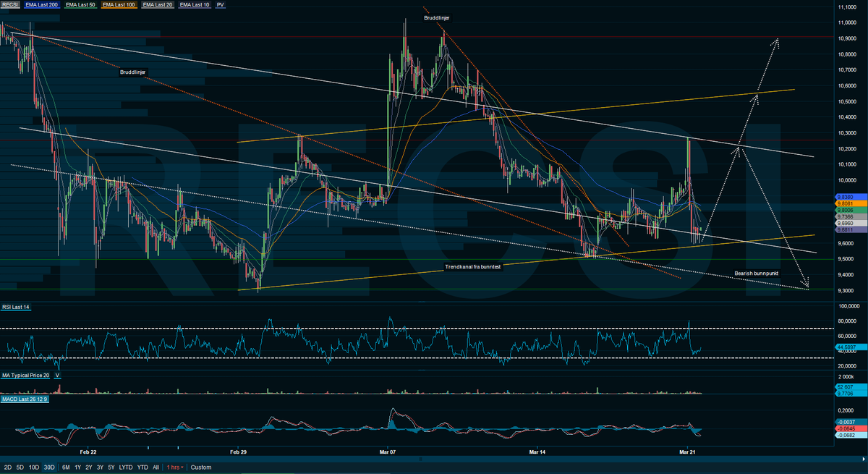Toggle the EMA Last 10 indicator tag
The width and height of the screenshot is (868, 474).
point(195,4)
